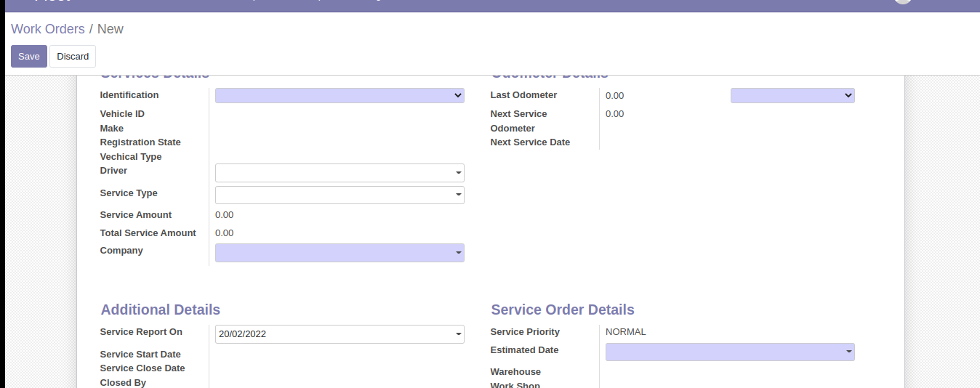Viewport: 980px width, 388px height.
Task: Open the Estimated Date picker caret
Action: pos(848,352)
